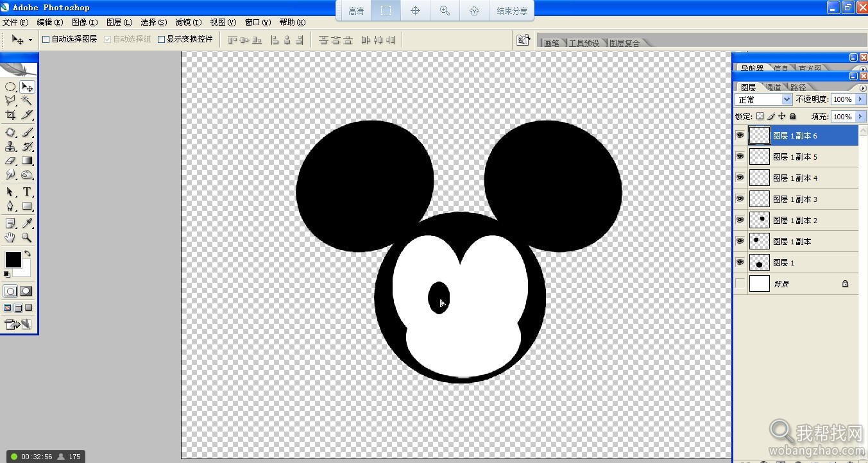Select the Path Selection arrow tool
Viewport: 868px width, 463px height.
[x=10, y=192]
